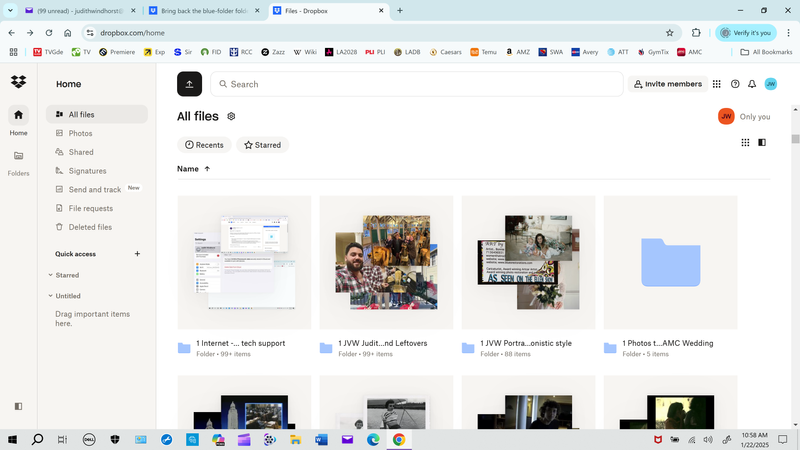Open the notifications bell

tap(752, 84)
